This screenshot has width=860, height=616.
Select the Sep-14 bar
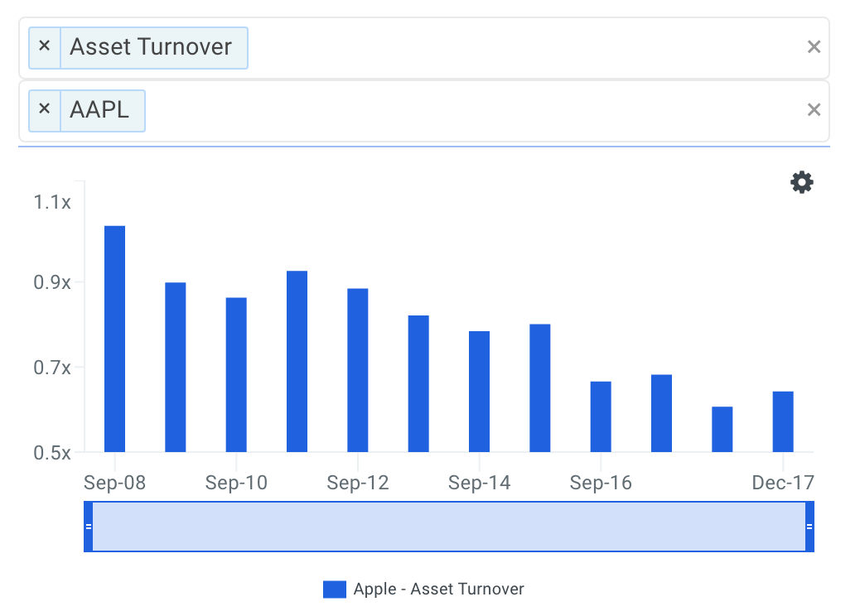pyautogui.click(x=480, y=392)
